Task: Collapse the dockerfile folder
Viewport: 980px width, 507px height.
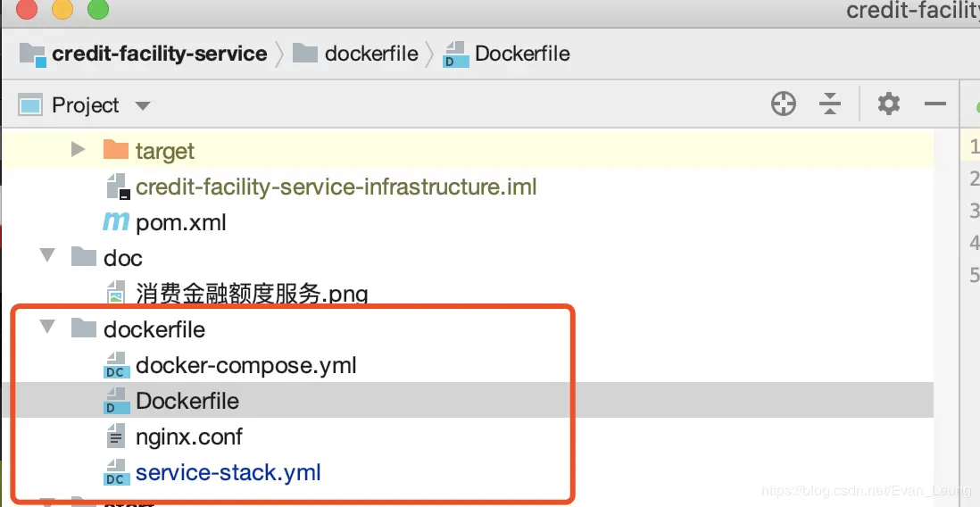Action: point(47,328)
